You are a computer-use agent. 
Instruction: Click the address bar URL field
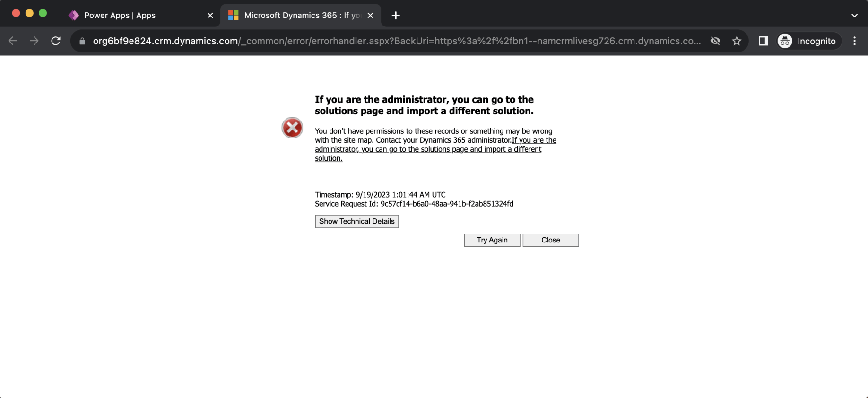point(396,41)
